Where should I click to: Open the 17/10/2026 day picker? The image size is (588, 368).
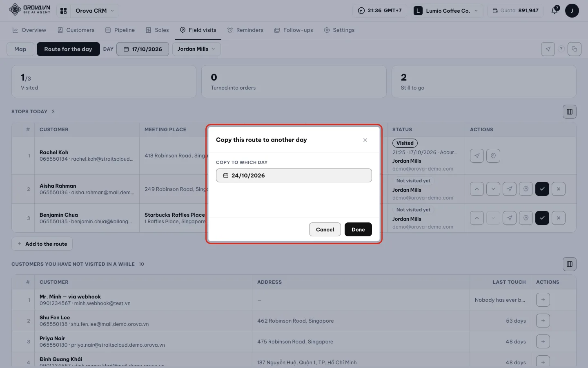[143, 49]
